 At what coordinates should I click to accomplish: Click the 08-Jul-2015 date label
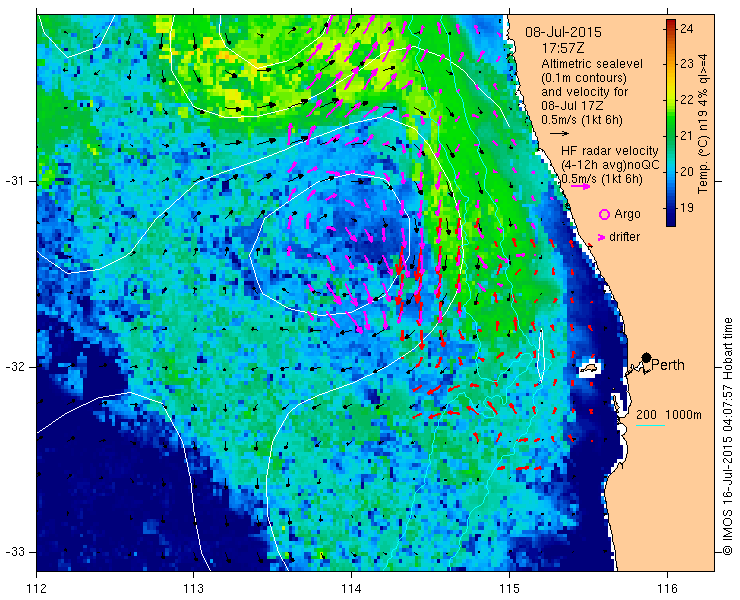coord(563,32)
